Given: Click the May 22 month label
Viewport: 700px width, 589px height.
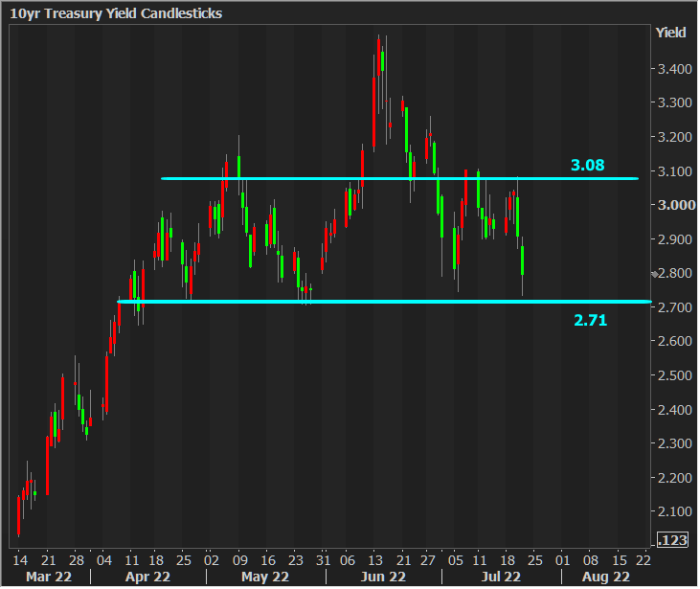Looking at the screenshot, I should 265,577.
